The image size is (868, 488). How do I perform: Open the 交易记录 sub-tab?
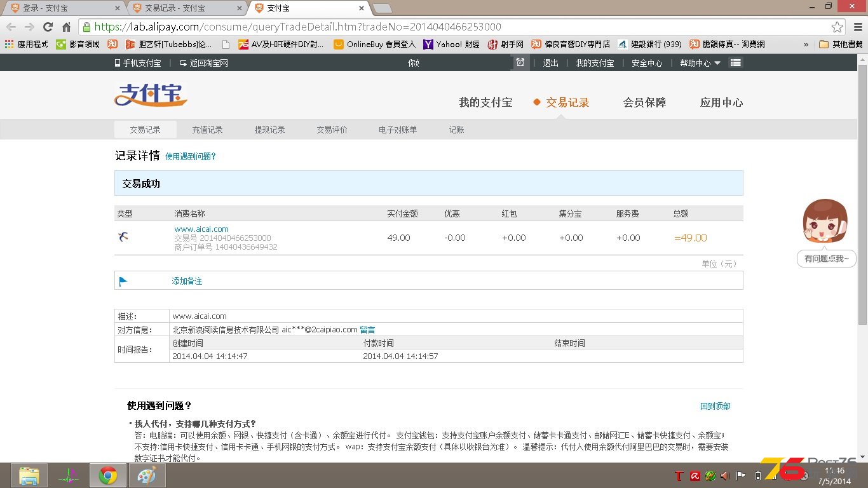[145, 130]
